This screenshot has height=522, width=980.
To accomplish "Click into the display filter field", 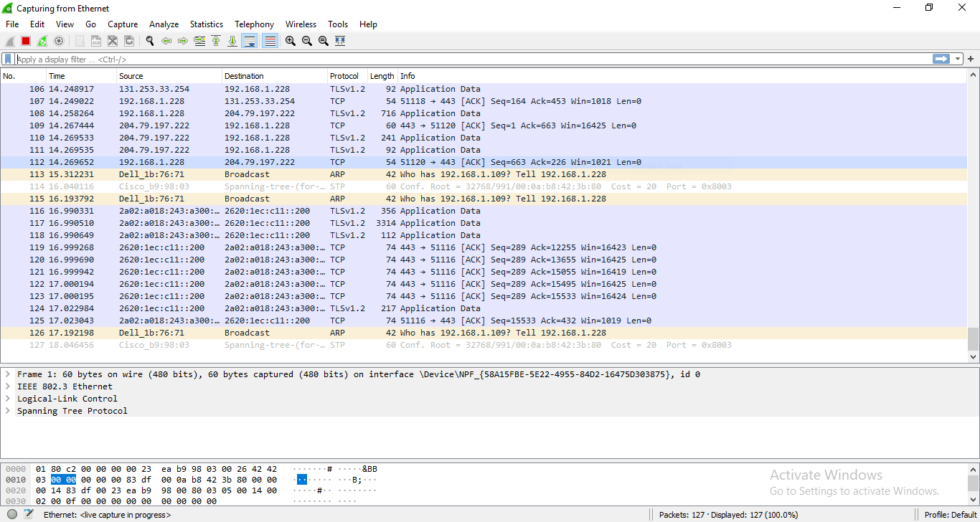I will 473,60.
